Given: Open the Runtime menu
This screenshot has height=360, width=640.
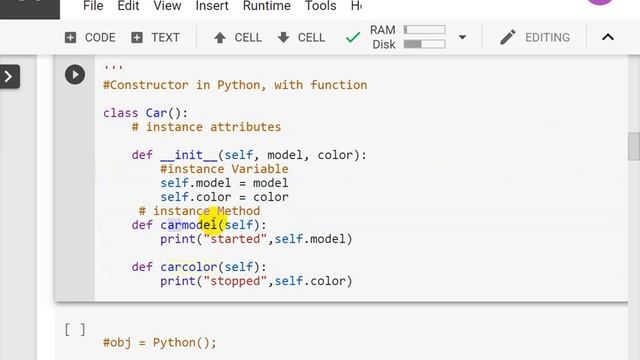Looking at the screenshot, I should [267, 6].
